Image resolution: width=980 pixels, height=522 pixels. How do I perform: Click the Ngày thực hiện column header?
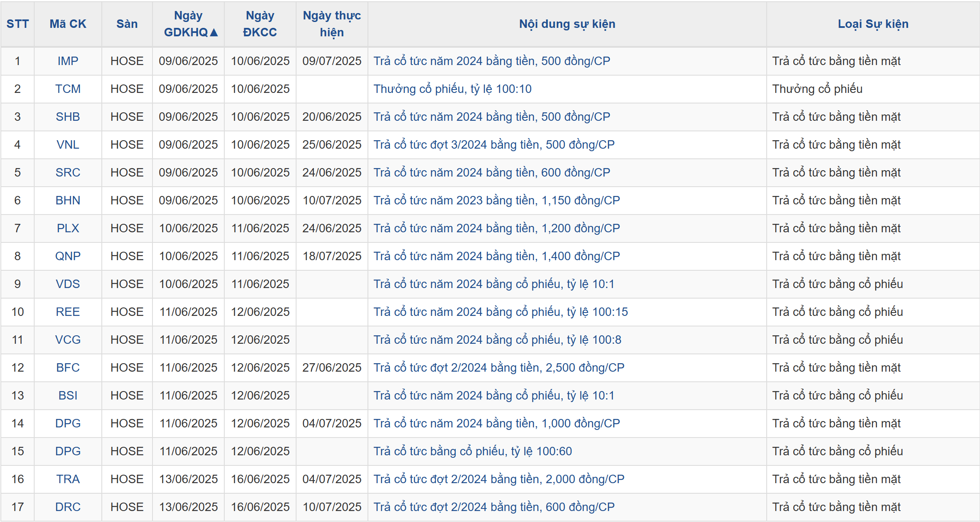332,24
